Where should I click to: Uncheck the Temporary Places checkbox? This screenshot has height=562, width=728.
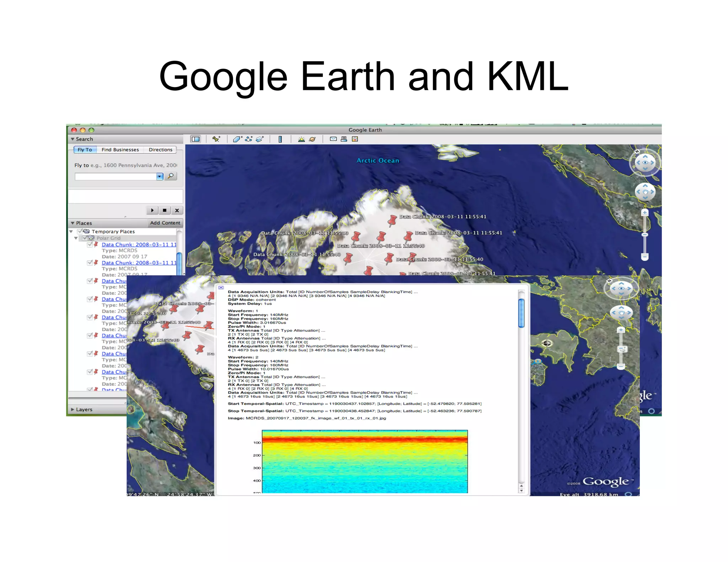click(x=80, y=231)
